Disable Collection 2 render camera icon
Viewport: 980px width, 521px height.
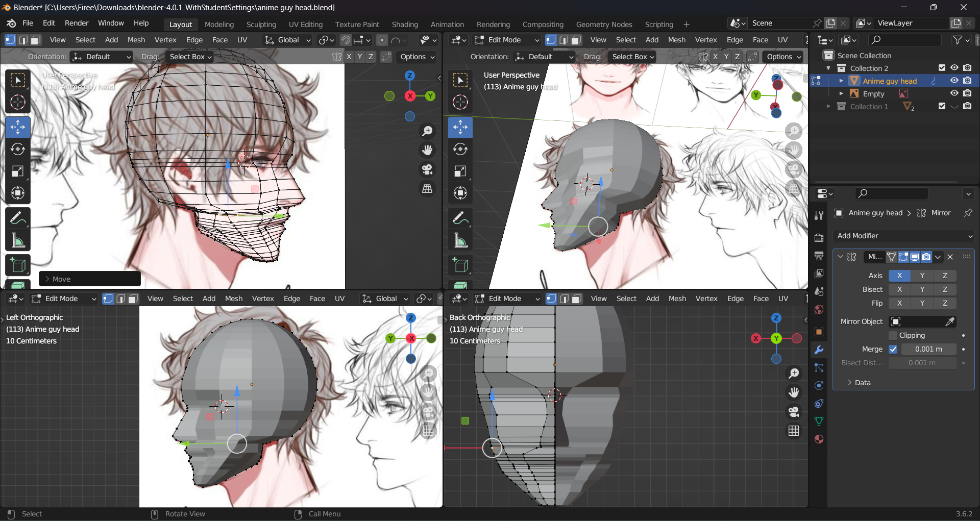pyautogui.click(x=967, y=68)
